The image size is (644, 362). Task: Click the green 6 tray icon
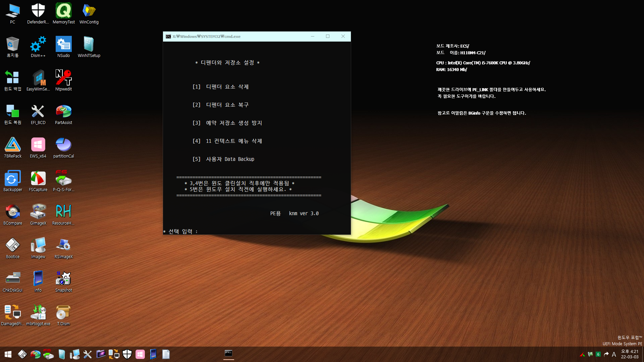[598, 354]
